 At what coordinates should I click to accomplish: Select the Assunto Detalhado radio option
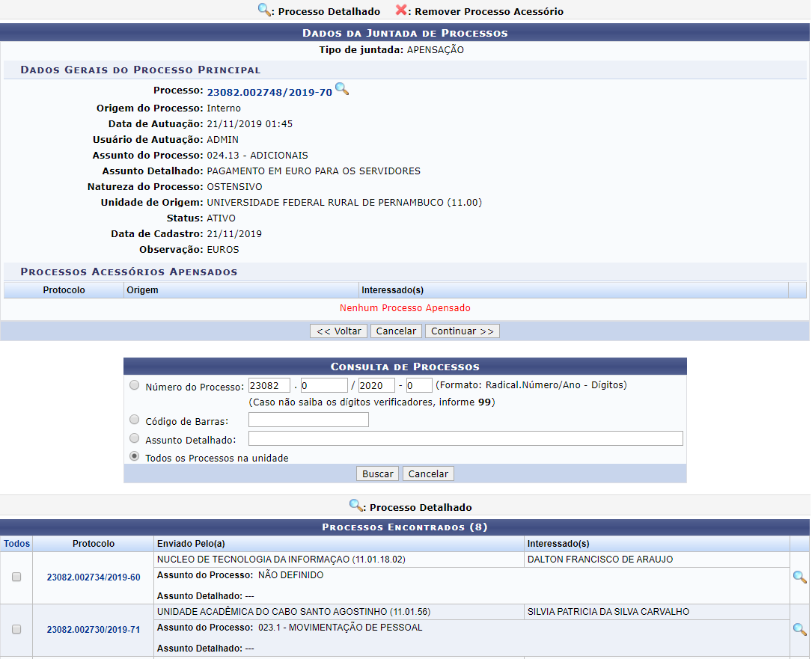[x=134, y=438]
